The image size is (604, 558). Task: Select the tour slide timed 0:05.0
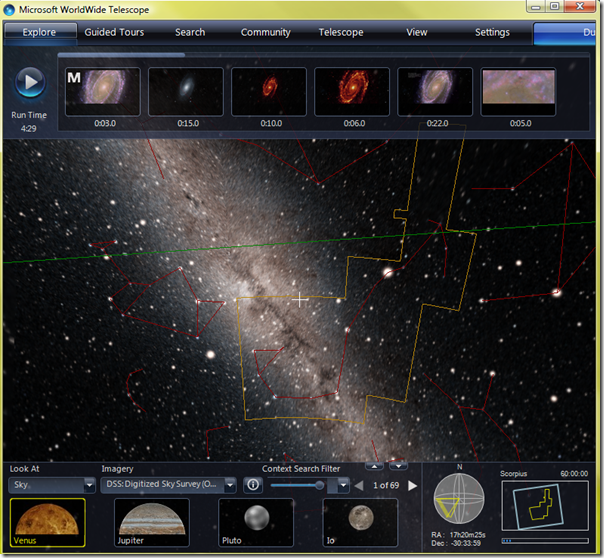[x=518, y=92]
